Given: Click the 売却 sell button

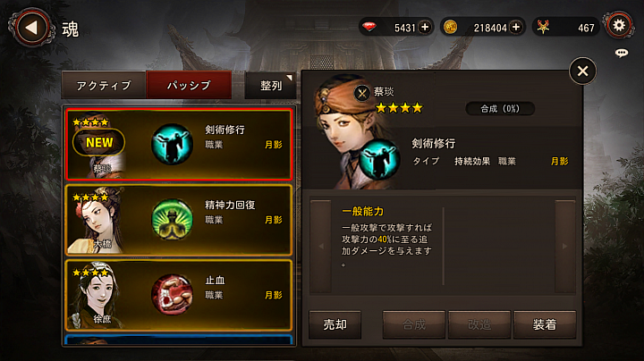Looking at the screenshot, I should coord(335,324).
